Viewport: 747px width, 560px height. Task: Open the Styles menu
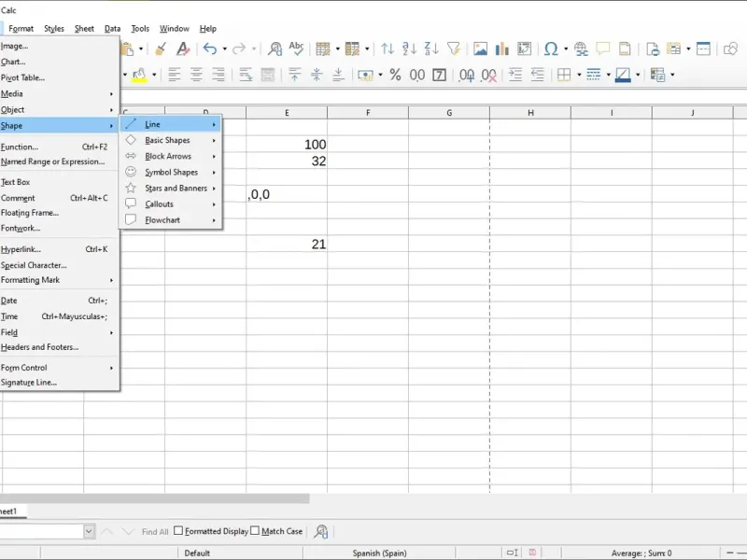[x=54, y=29]
